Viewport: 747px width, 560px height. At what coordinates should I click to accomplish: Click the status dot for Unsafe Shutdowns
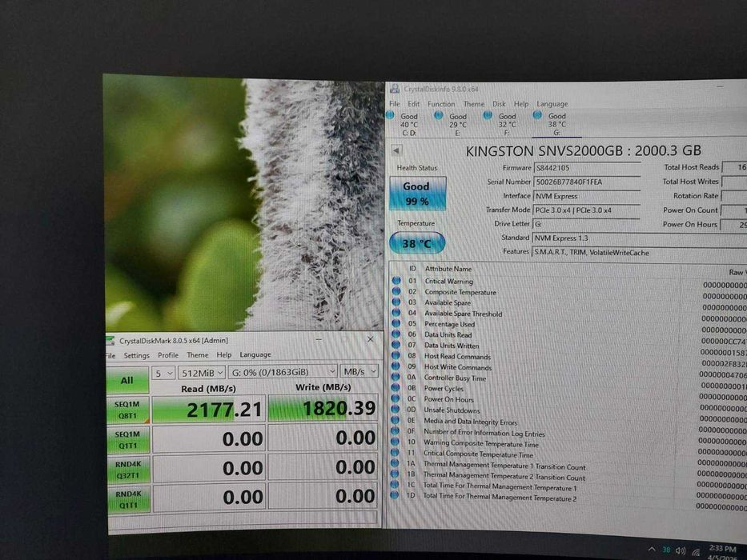click(395, 409)
